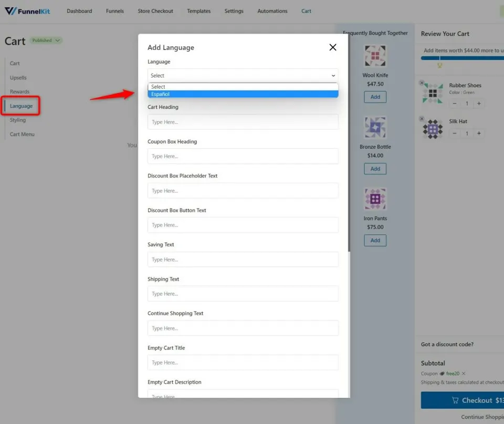Increase Rubber Shoes quantity with plus
The height and width of the screenshot is (424, 504).
[x=479, y=104]
